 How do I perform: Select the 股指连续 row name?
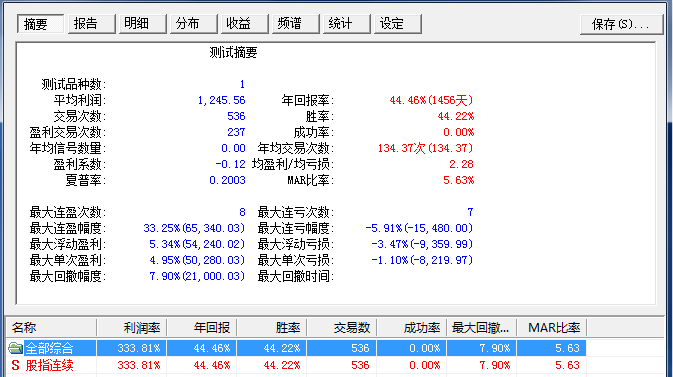(x=49, y=365)
